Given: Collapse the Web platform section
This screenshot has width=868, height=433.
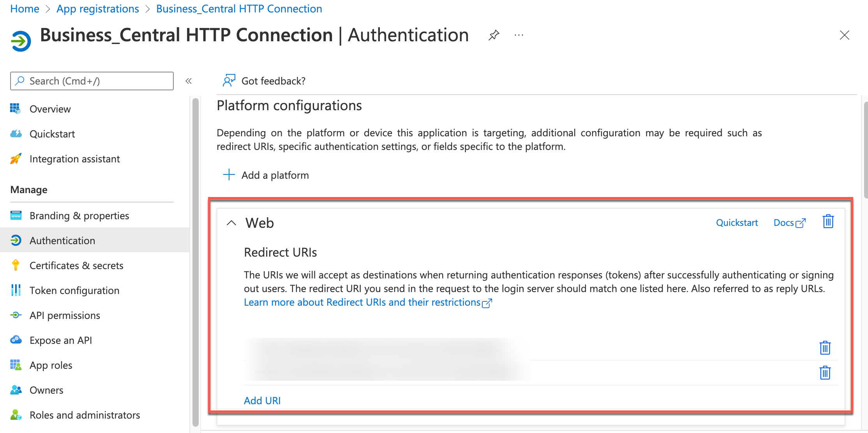Looking at the screenshot, I should tap(231, 223).
